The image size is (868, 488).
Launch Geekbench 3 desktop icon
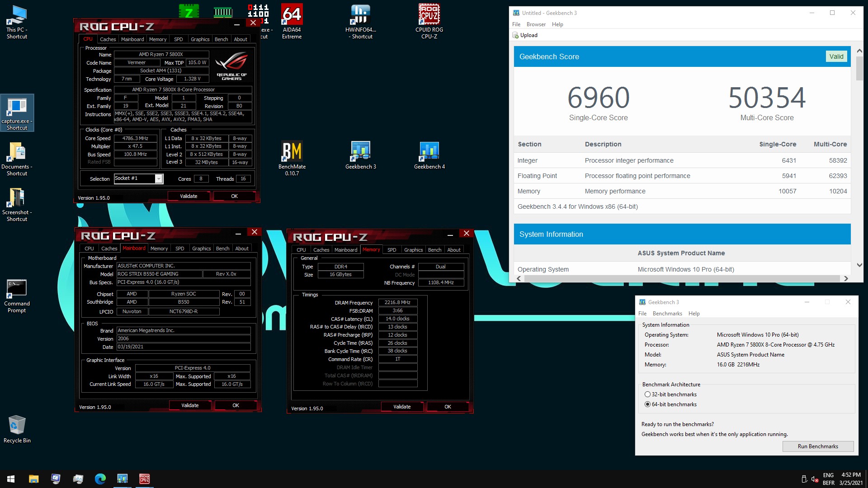click(361, 155)
